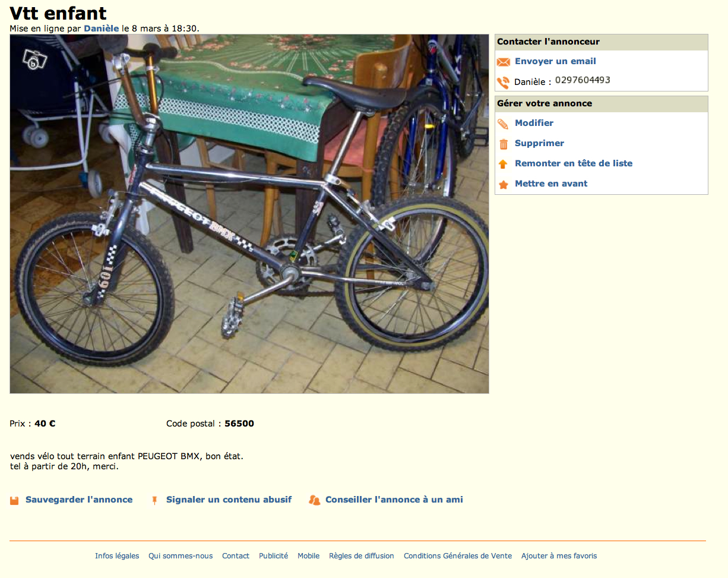Click the trash can Supprimer icon
This screenshot has width=728, height=578.
pyautogui.click(x=504, y=144)
